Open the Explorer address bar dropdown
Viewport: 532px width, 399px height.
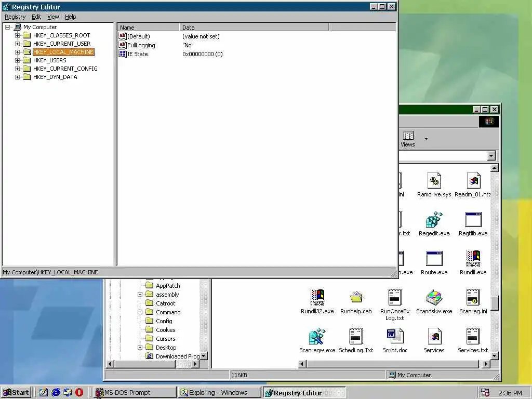pos(490,156)
